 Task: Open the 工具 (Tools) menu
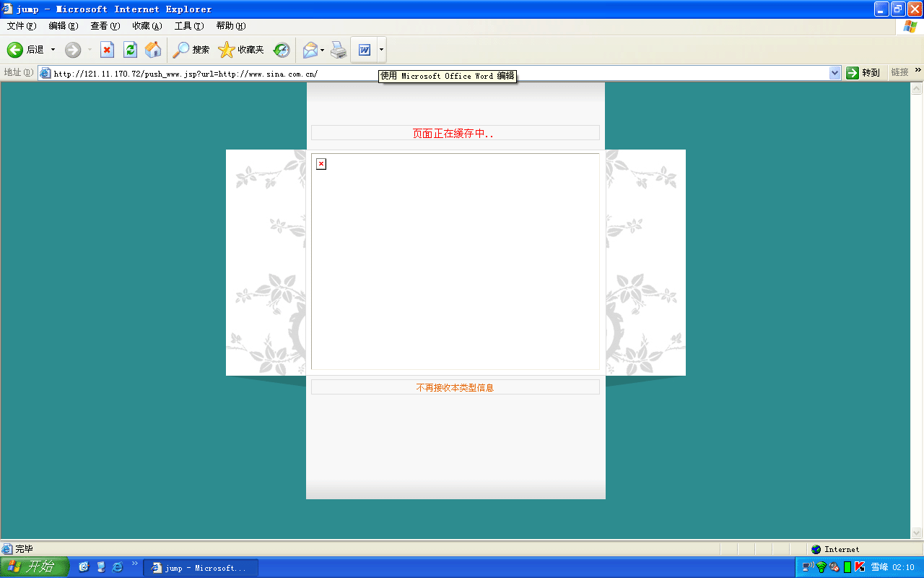(188, 26)
